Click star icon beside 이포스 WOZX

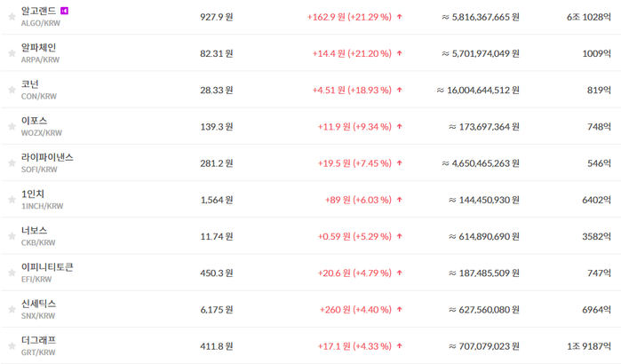point(12,127)
